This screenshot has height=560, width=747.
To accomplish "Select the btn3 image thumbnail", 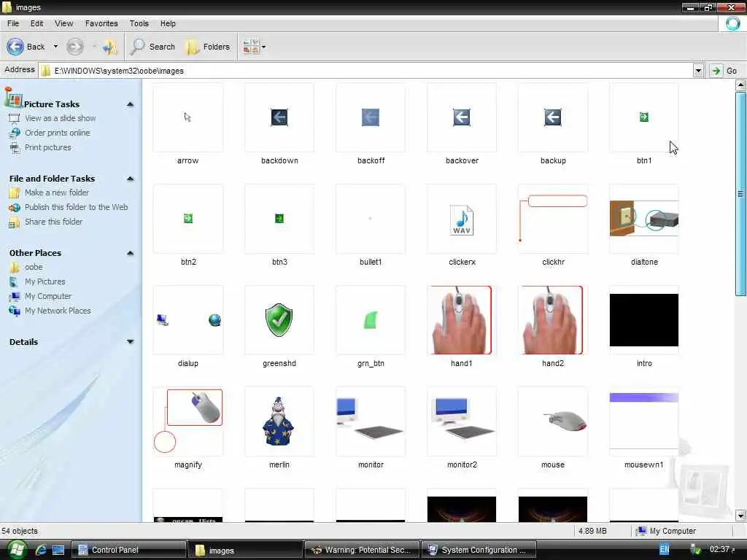I will (x=279, y=219).
